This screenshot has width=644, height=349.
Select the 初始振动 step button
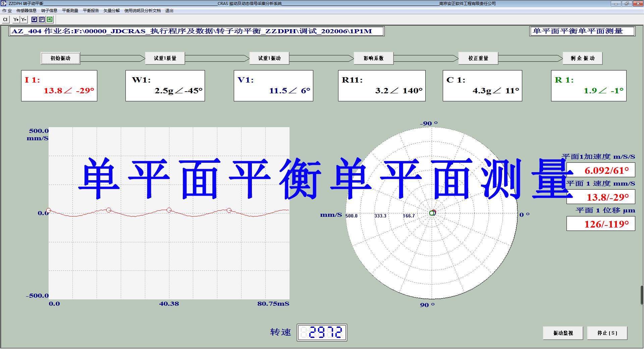[x=60, y=58]
